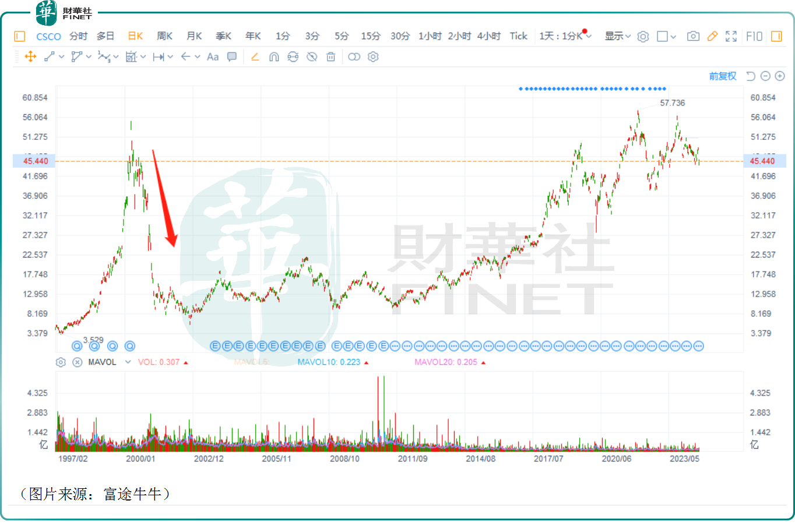Remove MAVOL indicator with X icon

point(77,362)
